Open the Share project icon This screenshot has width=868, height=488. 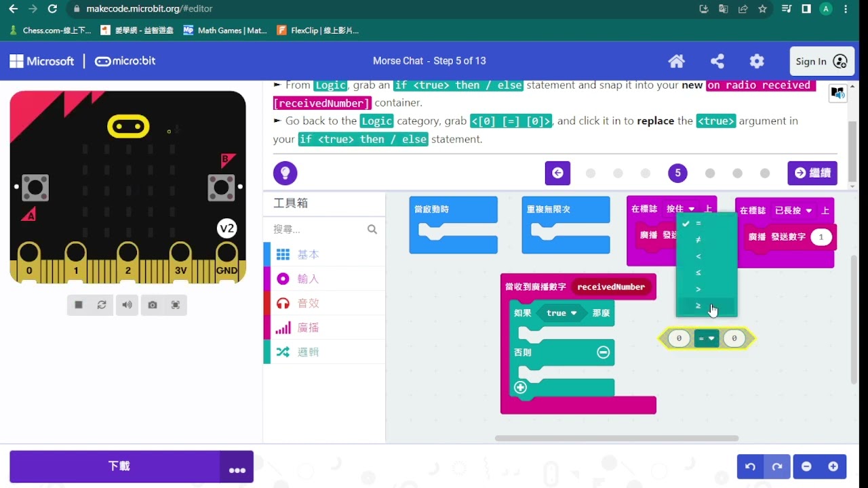click(717, 61)
